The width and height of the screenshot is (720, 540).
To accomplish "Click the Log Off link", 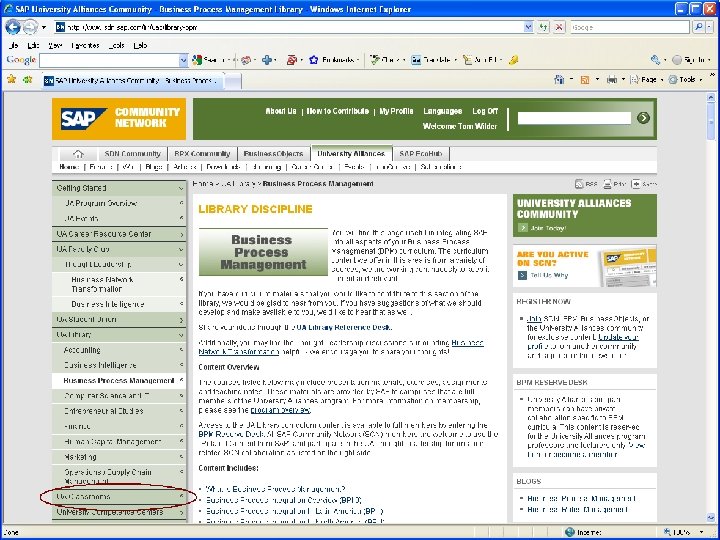I will point(485,111).
